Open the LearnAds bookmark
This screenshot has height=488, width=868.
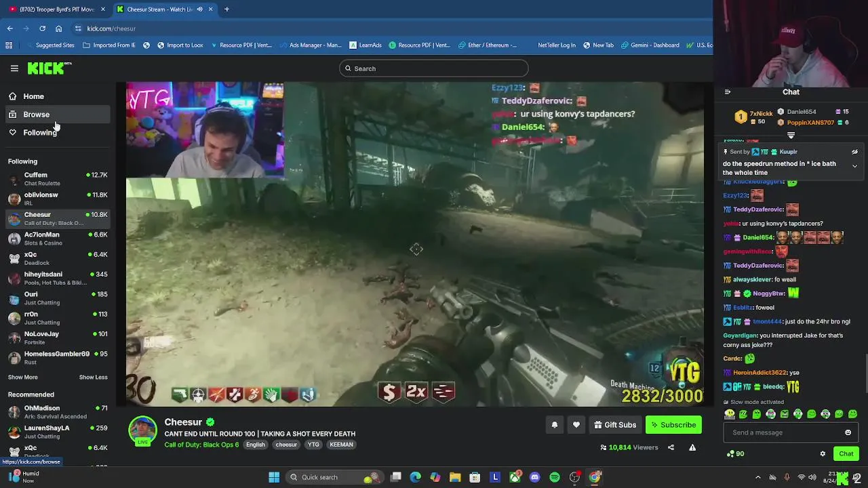366,45
